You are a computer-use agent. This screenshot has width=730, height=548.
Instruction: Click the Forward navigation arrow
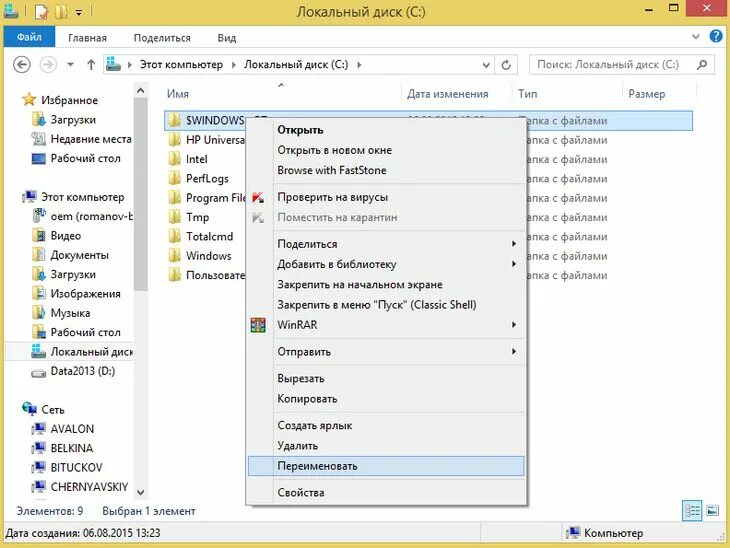[x=48, y=64]
